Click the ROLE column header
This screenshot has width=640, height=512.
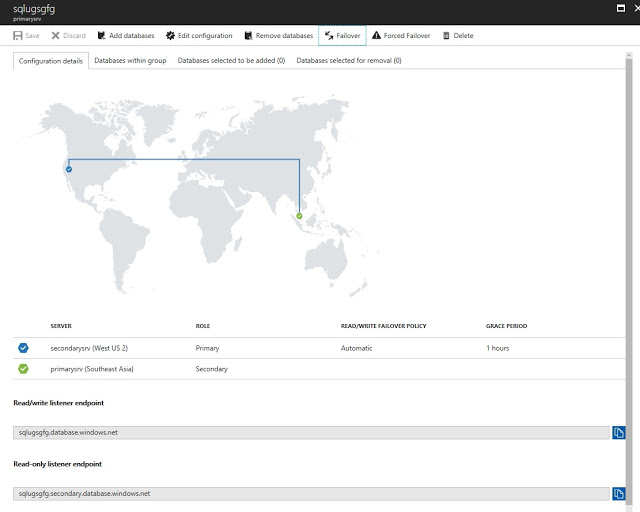pos(202,326)
